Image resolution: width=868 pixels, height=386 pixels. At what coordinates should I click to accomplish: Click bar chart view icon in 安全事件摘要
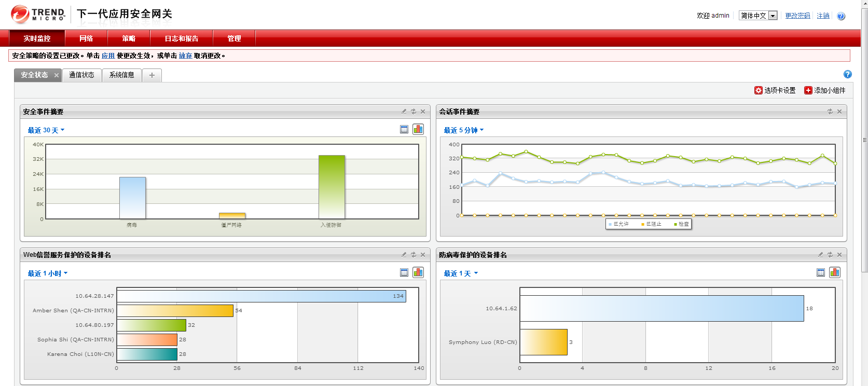[x=418, y=129]
